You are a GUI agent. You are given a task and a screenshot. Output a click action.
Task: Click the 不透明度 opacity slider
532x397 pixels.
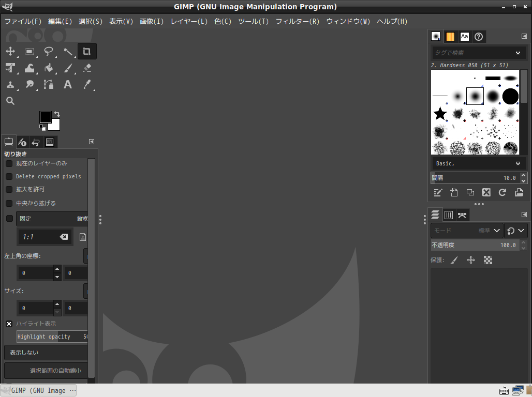pos(475,245)
